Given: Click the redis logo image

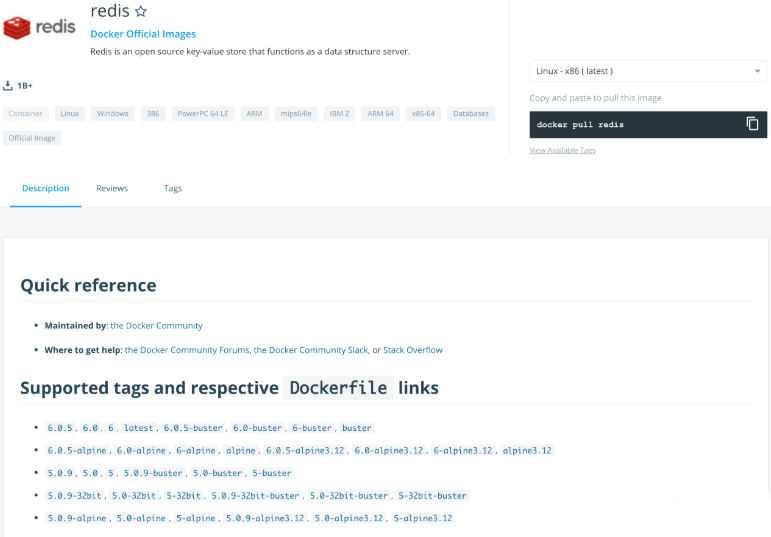Looking at the screenshot, I should (39, 28).
